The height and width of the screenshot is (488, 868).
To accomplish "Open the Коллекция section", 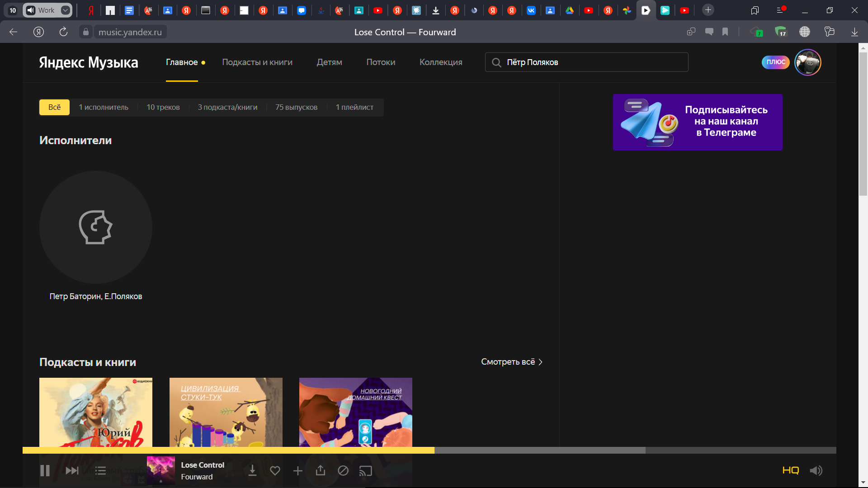I will pyautogui.click(x=441, y=62).
